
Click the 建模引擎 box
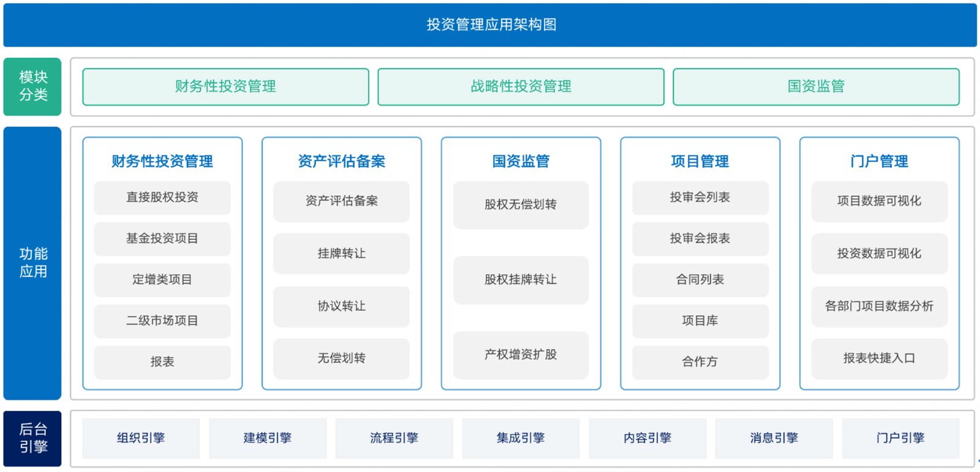(x=268, y=438)
